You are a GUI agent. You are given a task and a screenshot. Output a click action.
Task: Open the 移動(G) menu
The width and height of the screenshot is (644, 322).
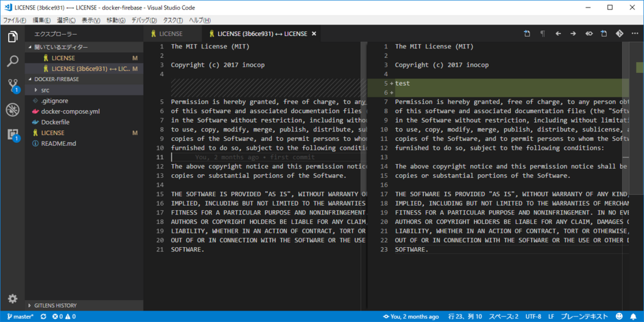(116, 20)
